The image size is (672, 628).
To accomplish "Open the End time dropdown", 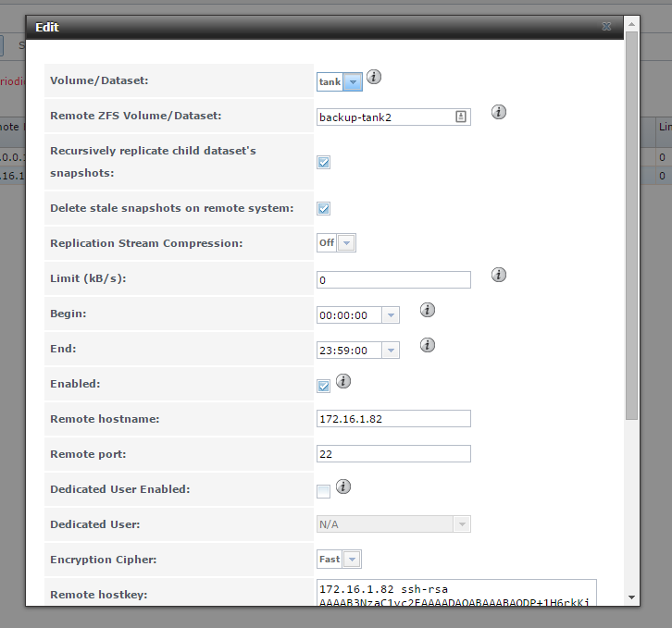I will (391, 351).
